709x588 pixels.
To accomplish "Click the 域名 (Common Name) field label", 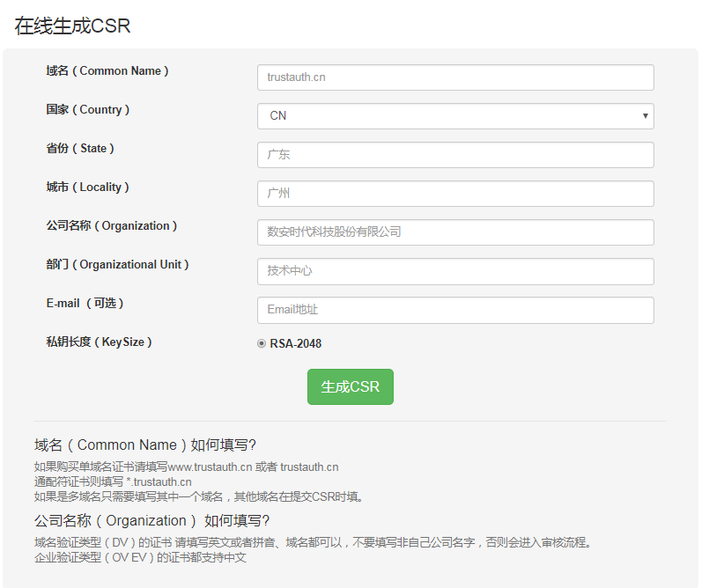I will click(x=107, y=71).
